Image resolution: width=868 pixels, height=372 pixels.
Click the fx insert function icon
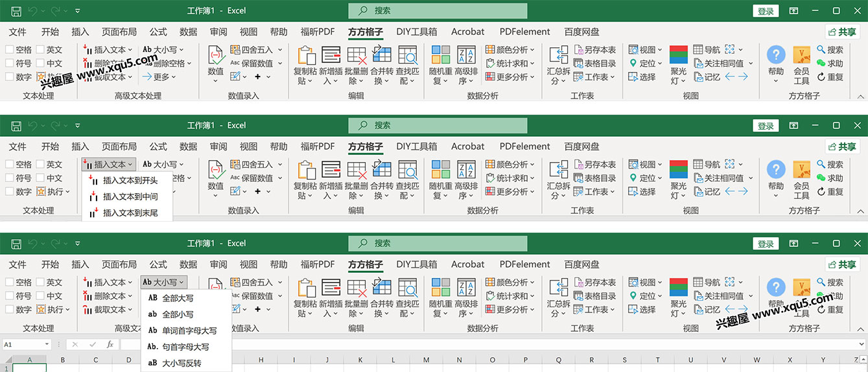[x=110, y=344]
